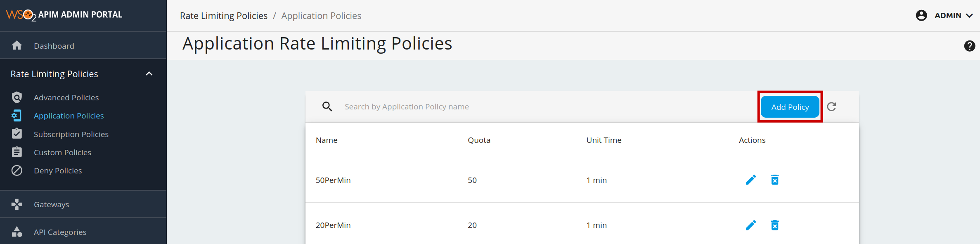Click the edit pencil for 50PerMin policy
The height and width of the screenshot is (244, 980).
coord(750,180)
